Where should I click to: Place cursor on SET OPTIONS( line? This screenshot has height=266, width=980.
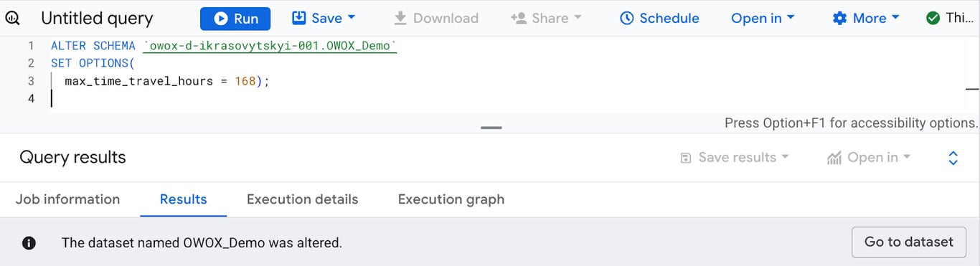[93, 63]
